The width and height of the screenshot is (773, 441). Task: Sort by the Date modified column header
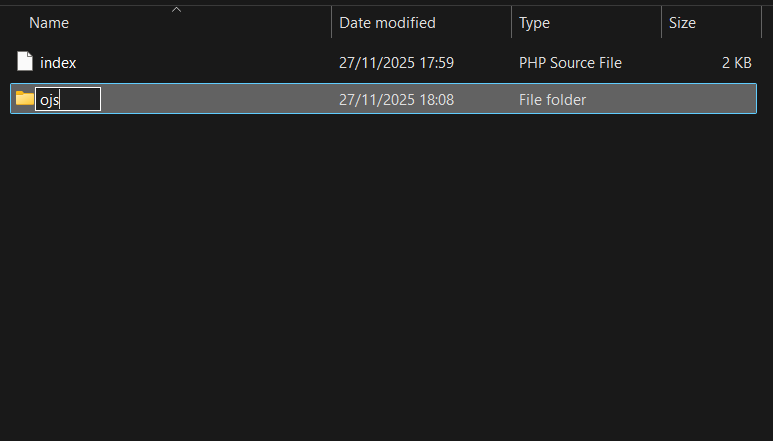387,22
